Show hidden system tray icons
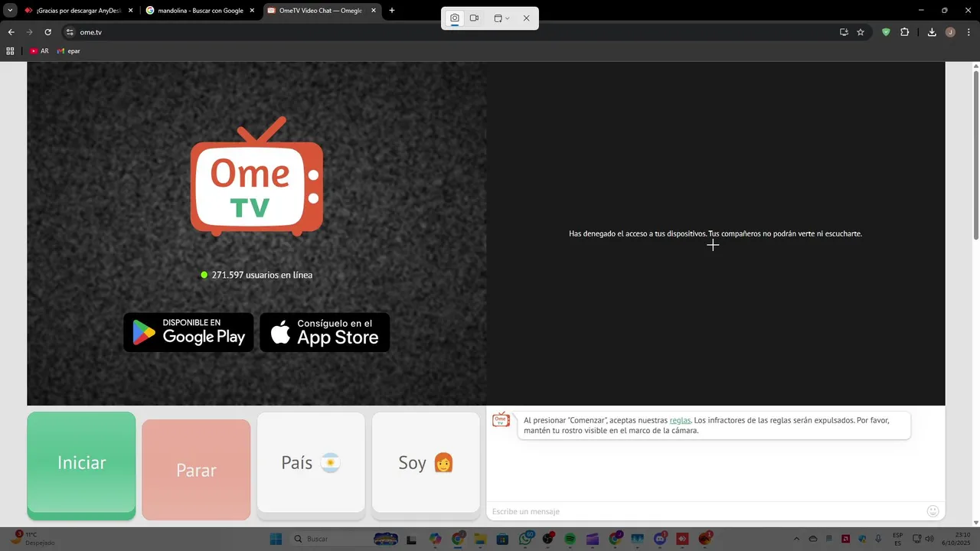 tap(796, 539)
